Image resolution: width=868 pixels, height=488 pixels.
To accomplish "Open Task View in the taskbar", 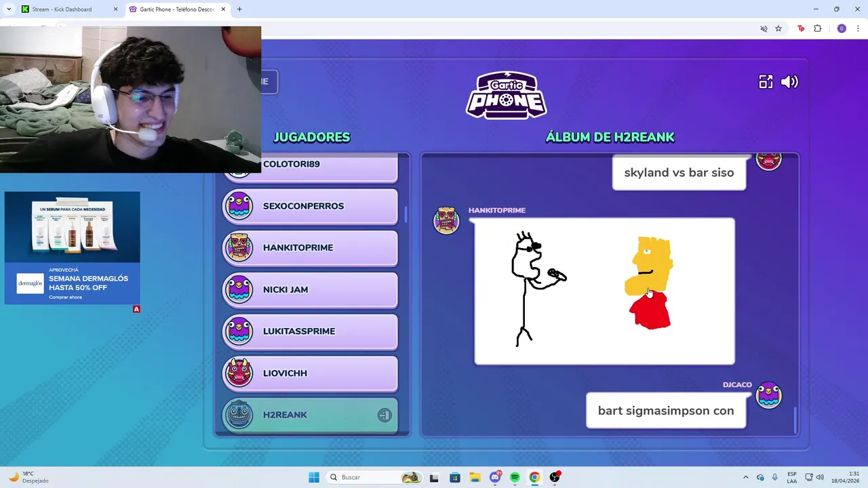I will 434,477.
